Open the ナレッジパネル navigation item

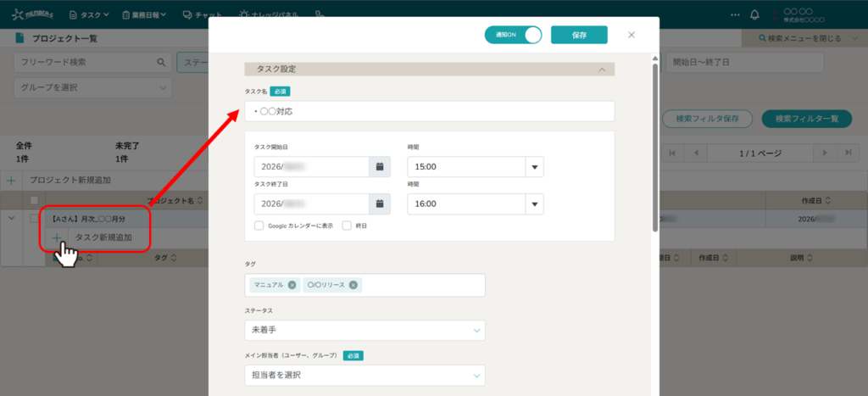270,15
